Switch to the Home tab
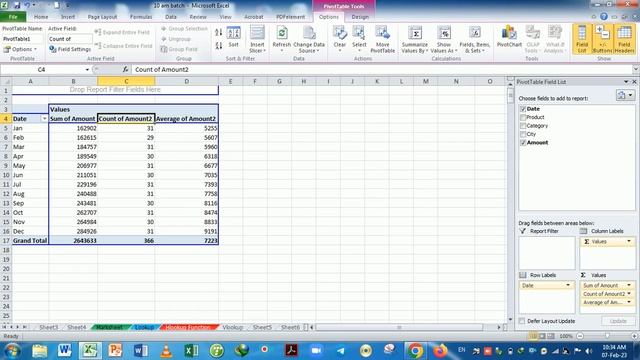 point(41,17)
